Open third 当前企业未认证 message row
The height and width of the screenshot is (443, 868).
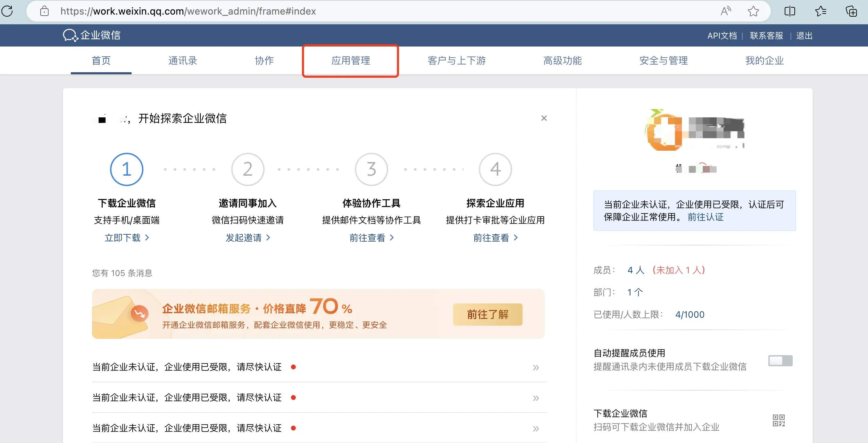[x=319, y=428]
